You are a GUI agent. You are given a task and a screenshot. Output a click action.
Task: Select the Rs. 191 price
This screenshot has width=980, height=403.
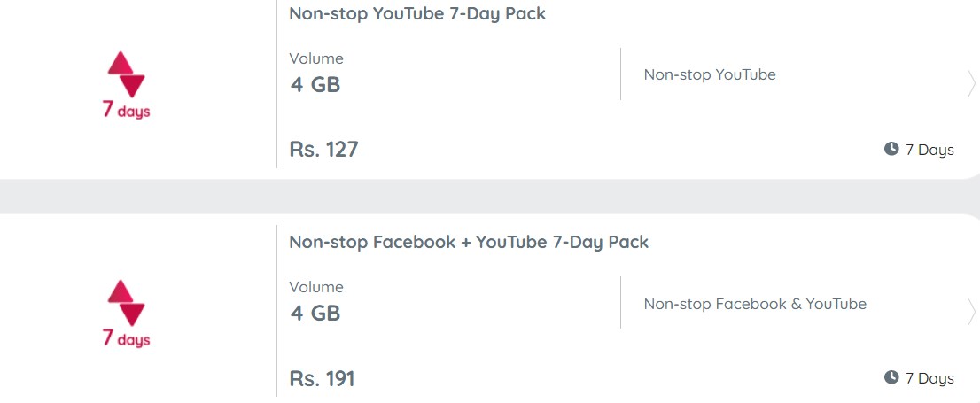coord(322,378)
